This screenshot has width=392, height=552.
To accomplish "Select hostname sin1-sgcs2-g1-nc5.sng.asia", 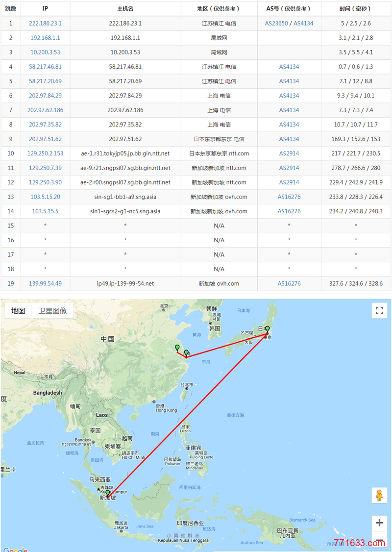I will tap(125, 211).
